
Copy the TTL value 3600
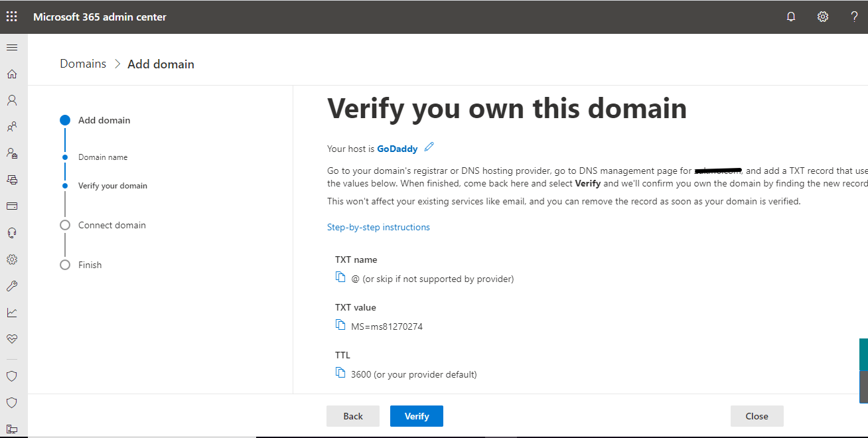(340, 373)
